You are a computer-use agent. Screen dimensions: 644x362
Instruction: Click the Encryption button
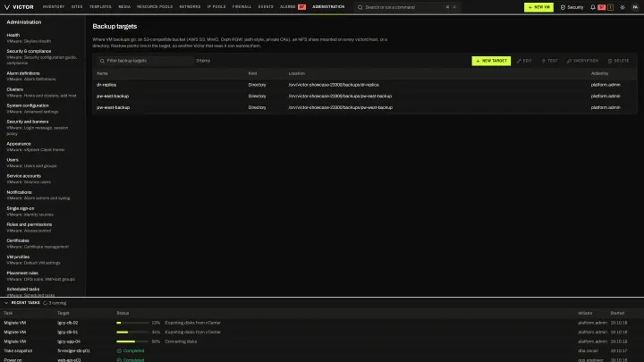(x=582, y=61)
